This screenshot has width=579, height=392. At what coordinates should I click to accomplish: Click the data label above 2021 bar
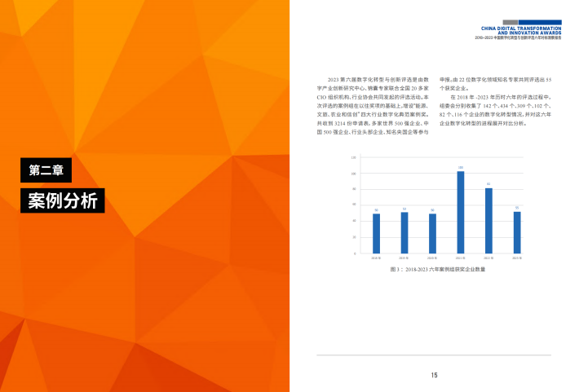tap(460, 168)
